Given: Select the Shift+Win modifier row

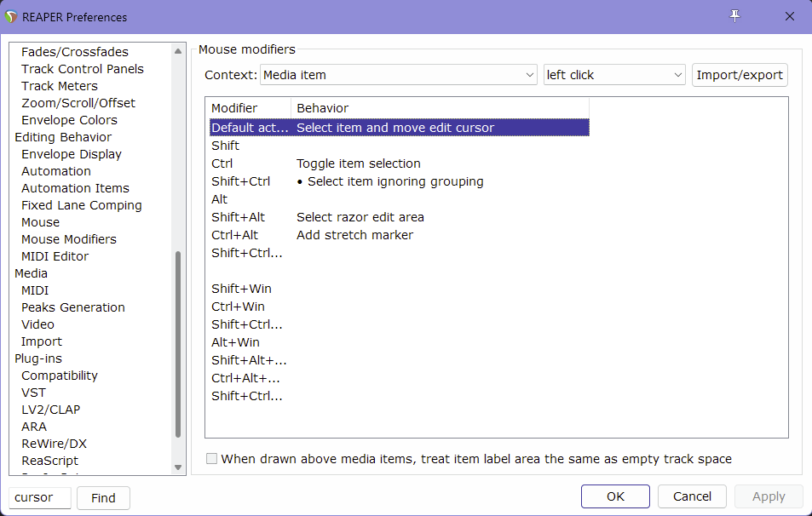Looking at the screenshot, I should pos(400,289).
